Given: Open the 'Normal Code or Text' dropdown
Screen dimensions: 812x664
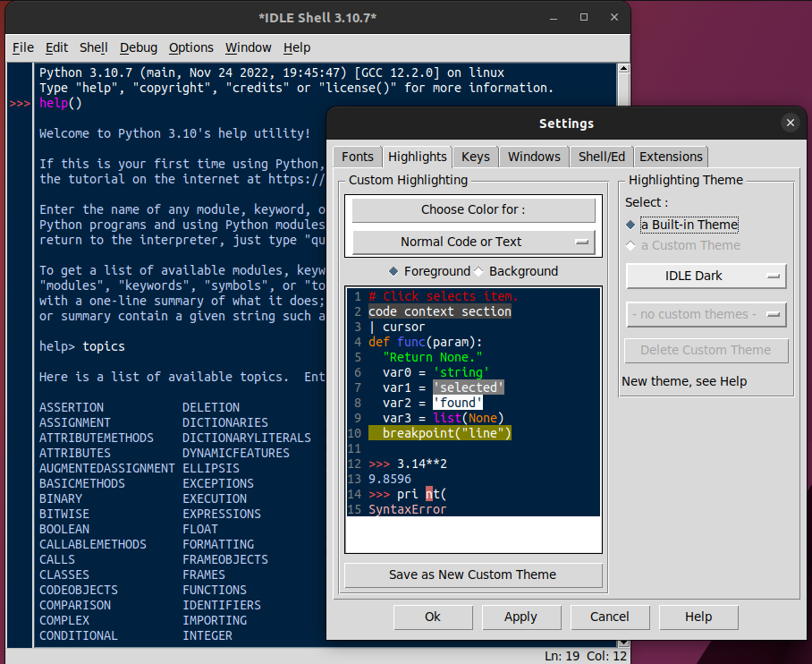Looking at the screenshot, I should (473, 242).
